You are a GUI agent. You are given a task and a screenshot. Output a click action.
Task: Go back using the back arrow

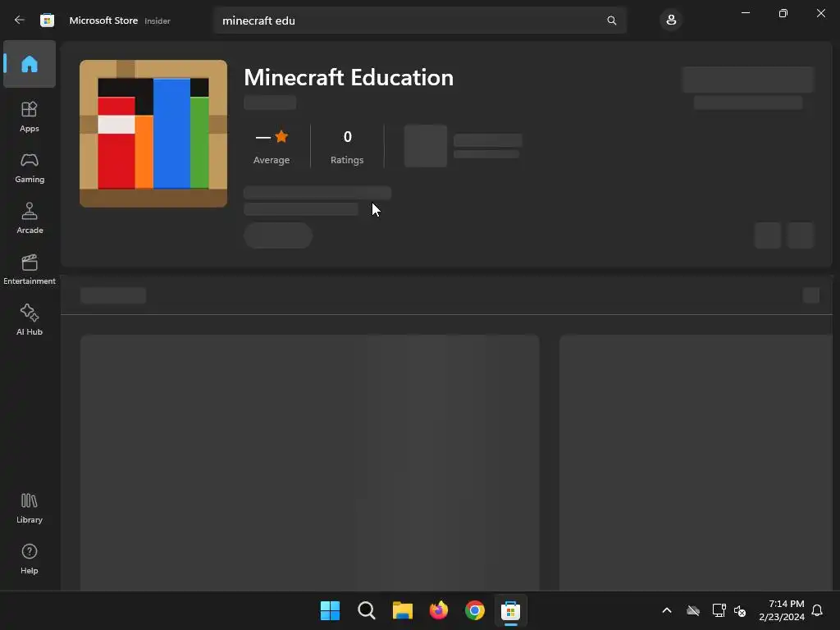20,21
